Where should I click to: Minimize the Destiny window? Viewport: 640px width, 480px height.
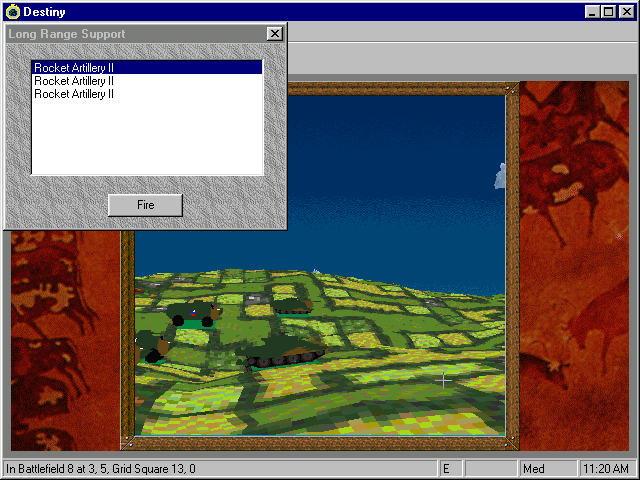pyautogui.click(x=592, y=11)
